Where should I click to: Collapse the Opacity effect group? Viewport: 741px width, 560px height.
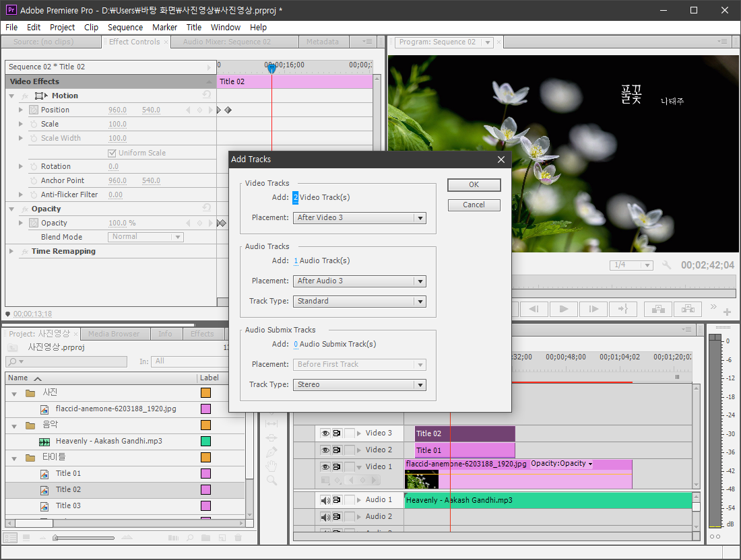[x=12, y=209]
